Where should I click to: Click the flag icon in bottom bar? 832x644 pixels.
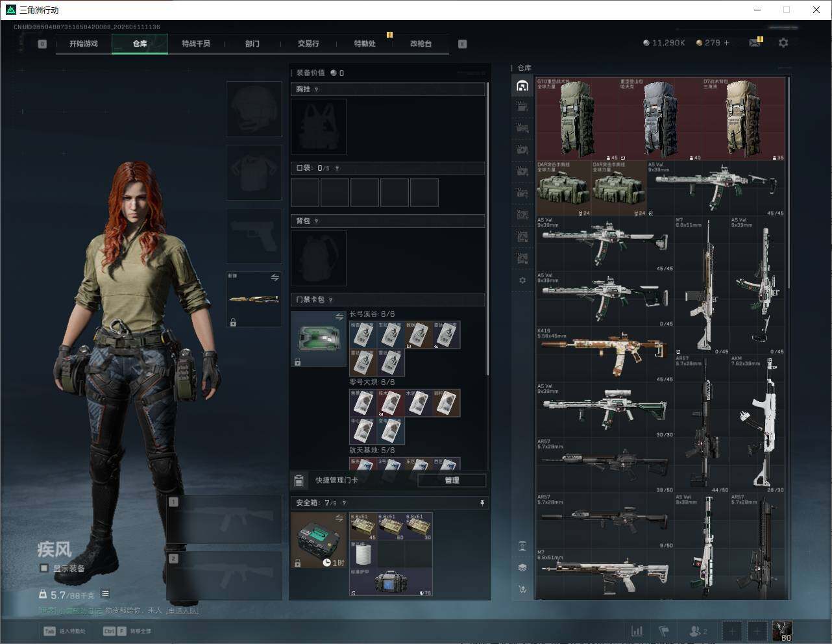(664, 631)
